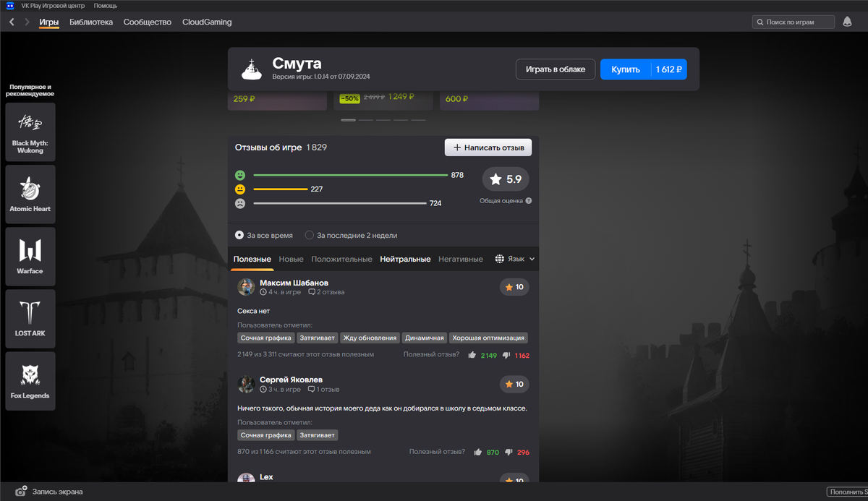Switch to Нейтральные reviews tab
868x501 pixels.
(x=406, y=259)
